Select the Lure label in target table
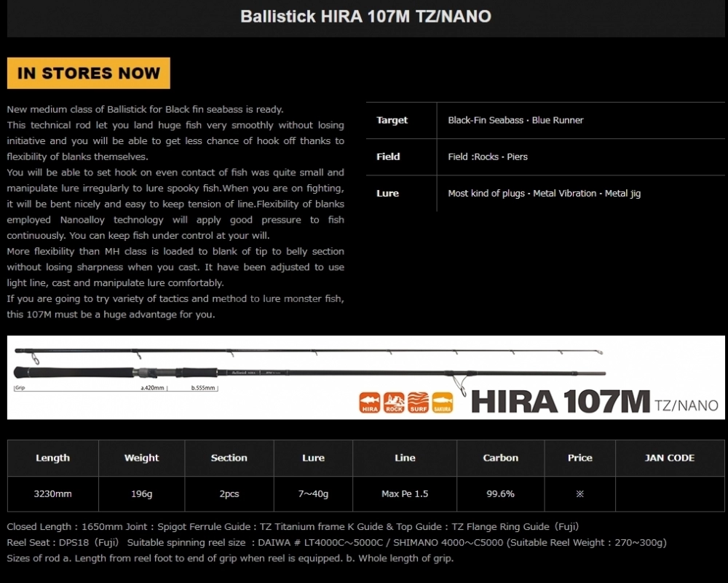The height and width of the screenshot is (583, 728). pyautogui.click(x=387, y=194)
